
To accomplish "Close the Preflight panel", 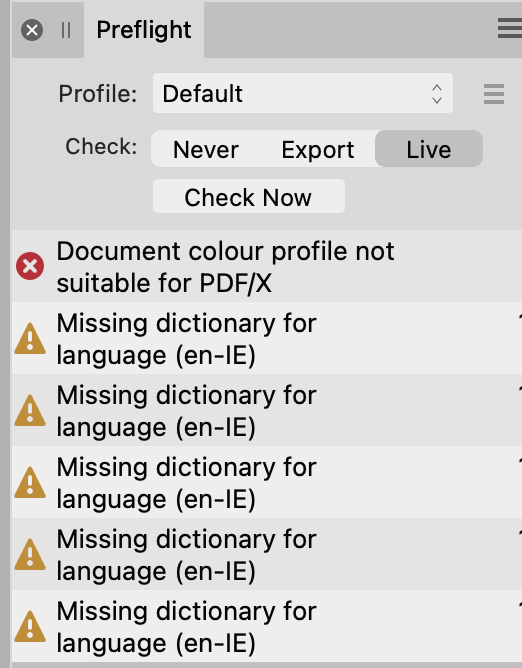I will pos(32,30).
